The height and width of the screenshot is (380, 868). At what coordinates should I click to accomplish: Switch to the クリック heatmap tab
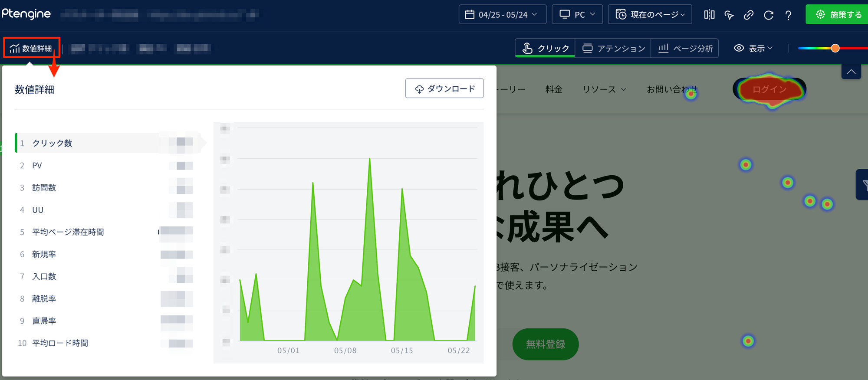[545, 48]
